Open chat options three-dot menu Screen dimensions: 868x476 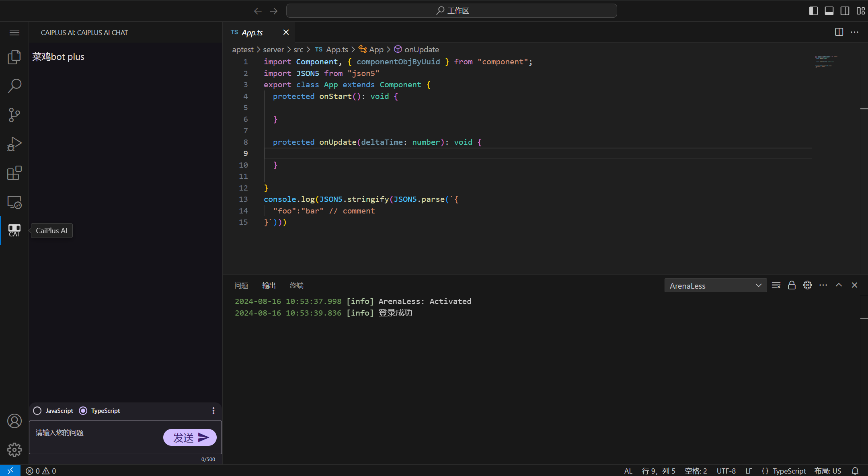point(213,410)
